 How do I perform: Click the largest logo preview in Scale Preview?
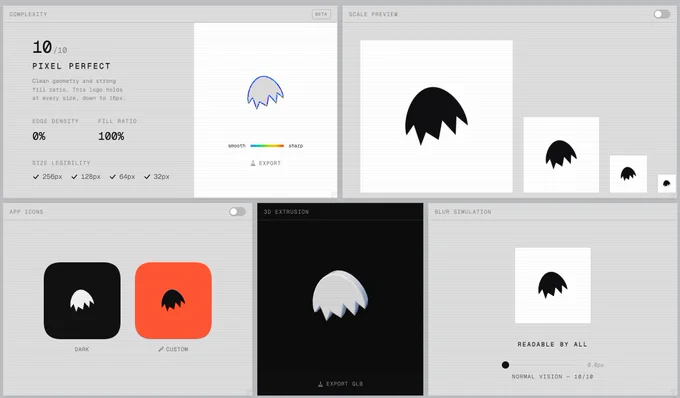(x=436, y=116)
